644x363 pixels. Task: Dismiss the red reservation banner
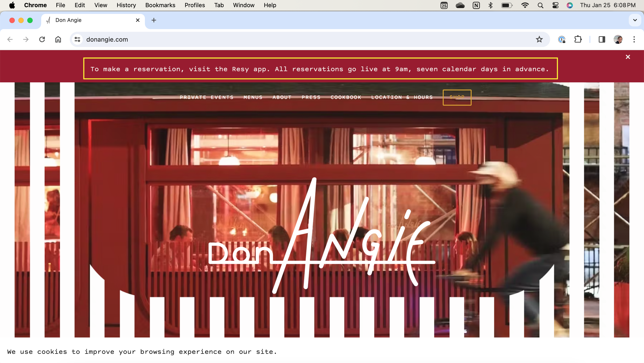pos(628,57)
